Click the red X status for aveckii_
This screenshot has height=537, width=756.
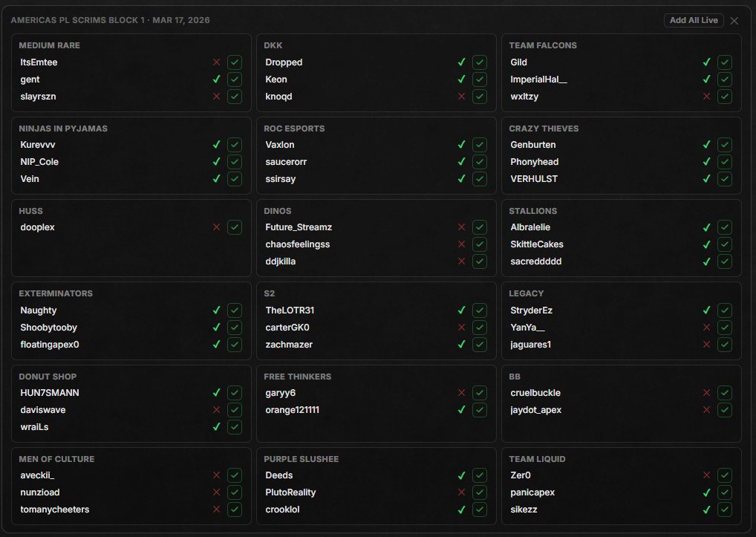click(x=217, y=475)
